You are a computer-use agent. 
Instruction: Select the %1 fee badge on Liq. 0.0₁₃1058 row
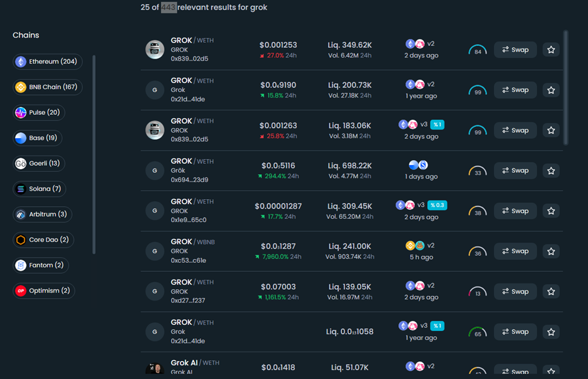(437, 326)
